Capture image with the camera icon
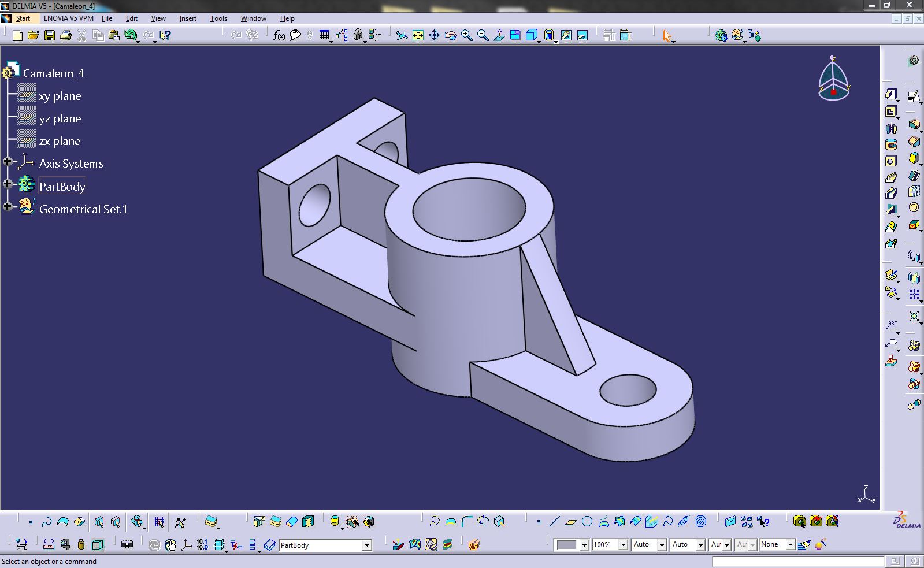The height and width of the screenshot is (568, 924). coord(127,544)
